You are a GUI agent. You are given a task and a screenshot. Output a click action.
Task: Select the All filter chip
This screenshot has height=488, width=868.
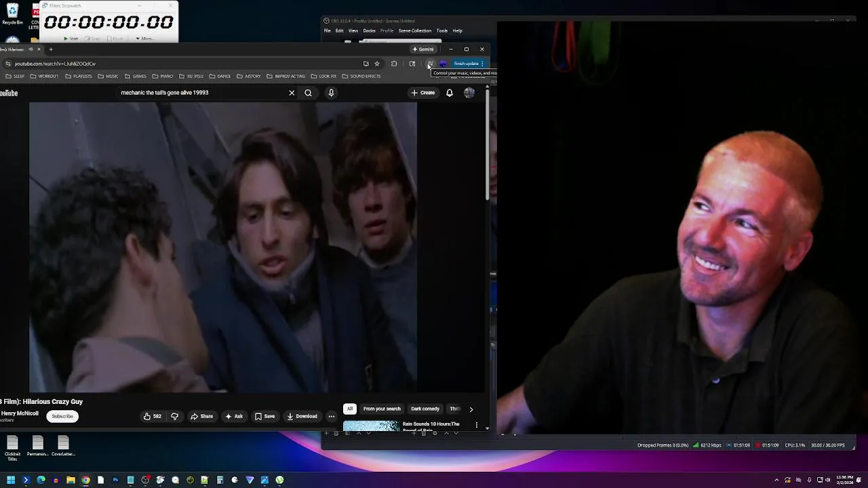[x=350, y=409]
